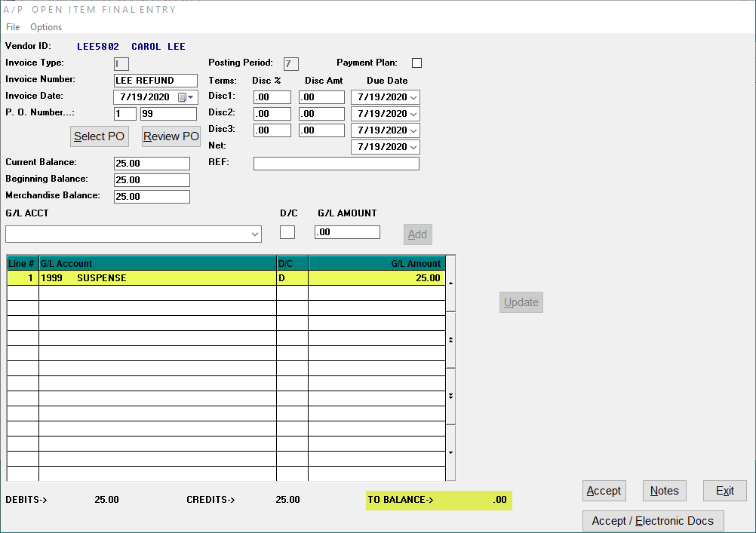
Task: Click the Accept / Electronic Docs button
Action: pos(653,520)
